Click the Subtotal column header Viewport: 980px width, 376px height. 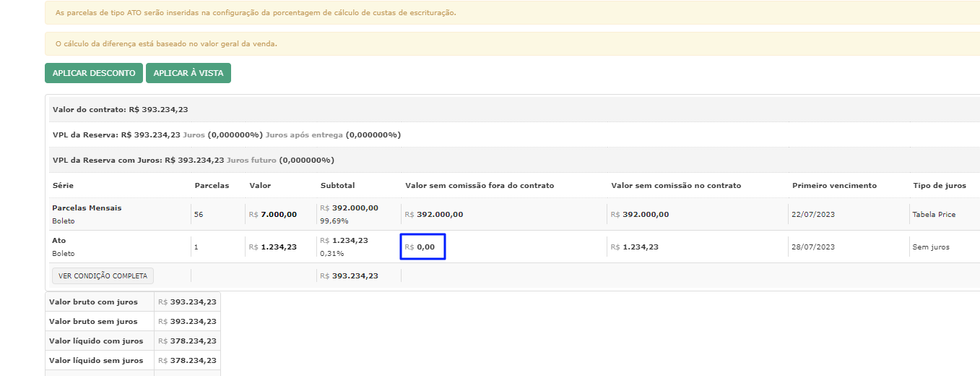337,185
